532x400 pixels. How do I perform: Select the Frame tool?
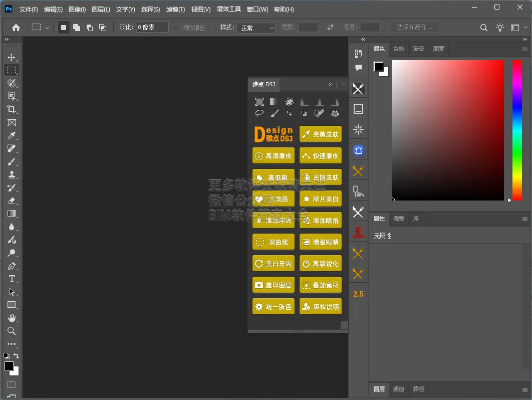[12, 123]
